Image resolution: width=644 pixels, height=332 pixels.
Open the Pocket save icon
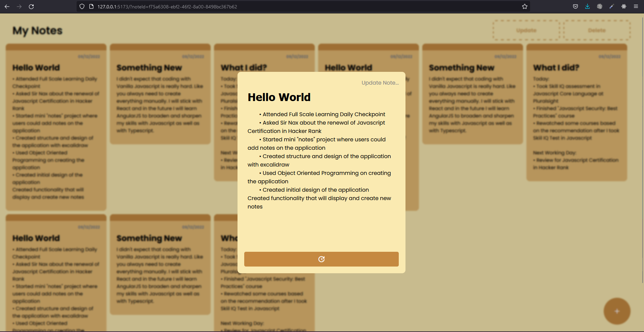pyautogui.click(x=575, y=7)
